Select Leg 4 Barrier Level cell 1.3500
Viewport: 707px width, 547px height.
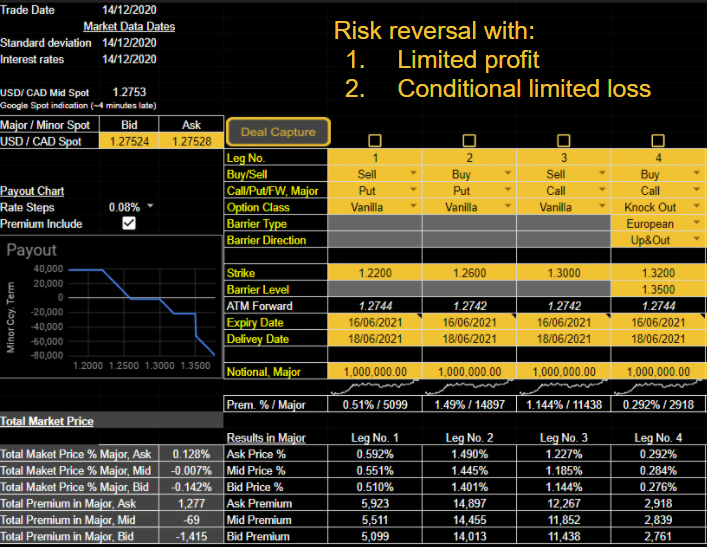point(657,289)
